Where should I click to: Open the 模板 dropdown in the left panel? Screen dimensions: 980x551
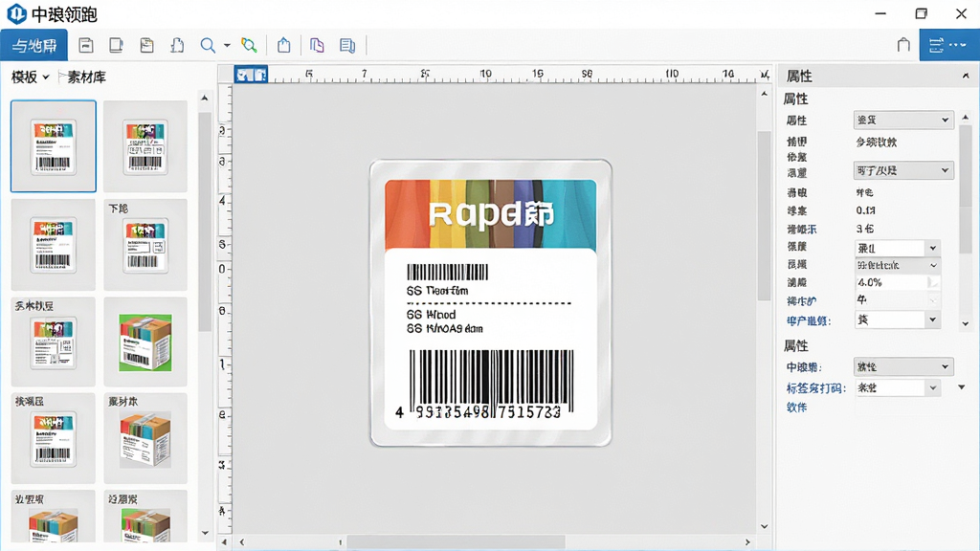pos(30,77)
